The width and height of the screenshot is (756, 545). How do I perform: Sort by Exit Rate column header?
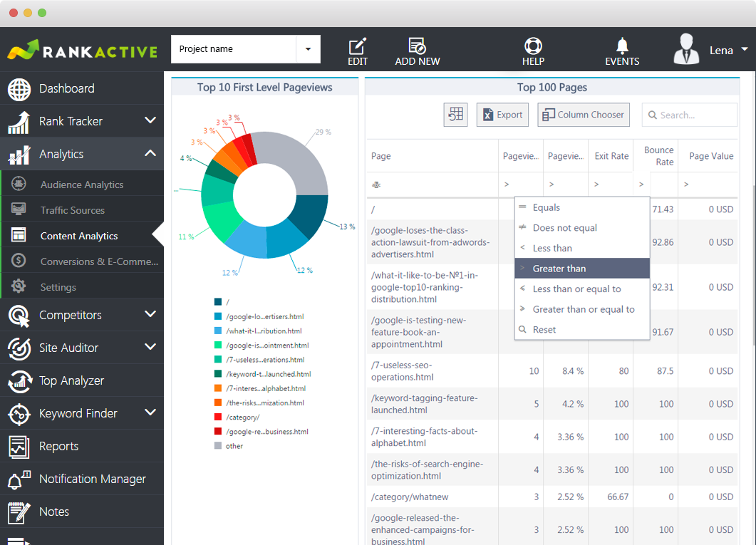pos(611,155)
